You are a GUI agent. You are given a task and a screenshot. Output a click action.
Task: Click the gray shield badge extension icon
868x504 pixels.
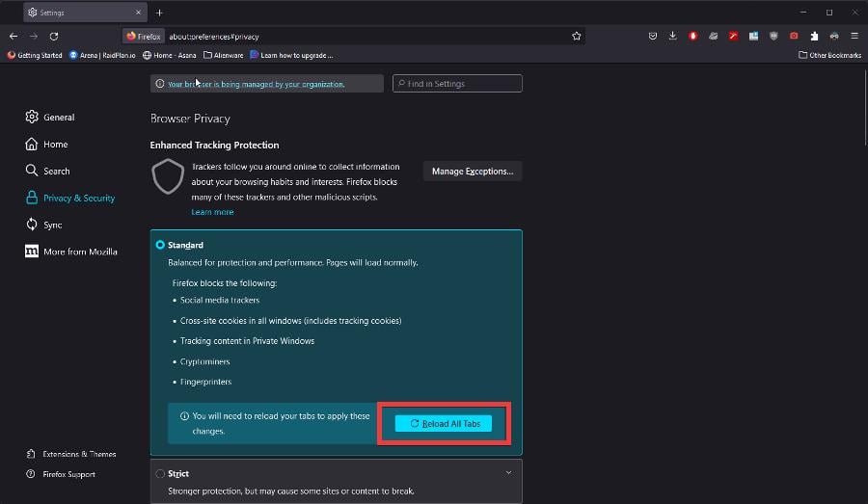click(773, 36)
